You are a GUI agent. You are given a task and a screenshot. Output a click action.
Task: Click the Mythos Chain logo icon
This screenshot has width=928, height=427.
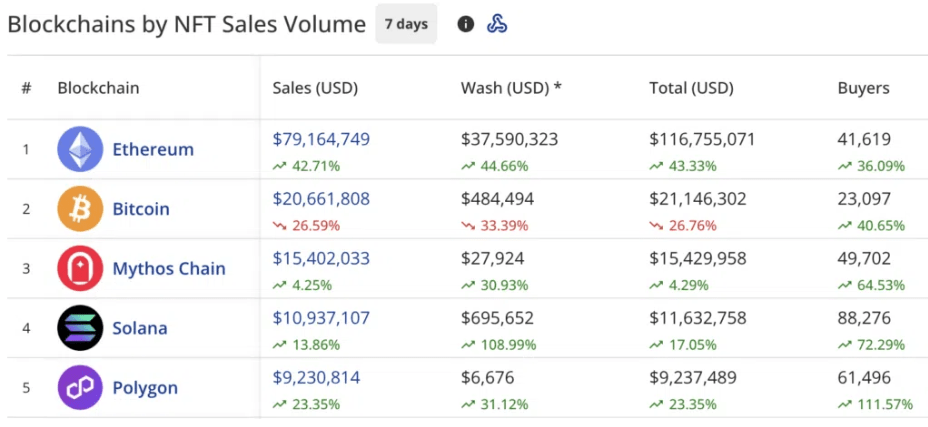coord(80,268)
